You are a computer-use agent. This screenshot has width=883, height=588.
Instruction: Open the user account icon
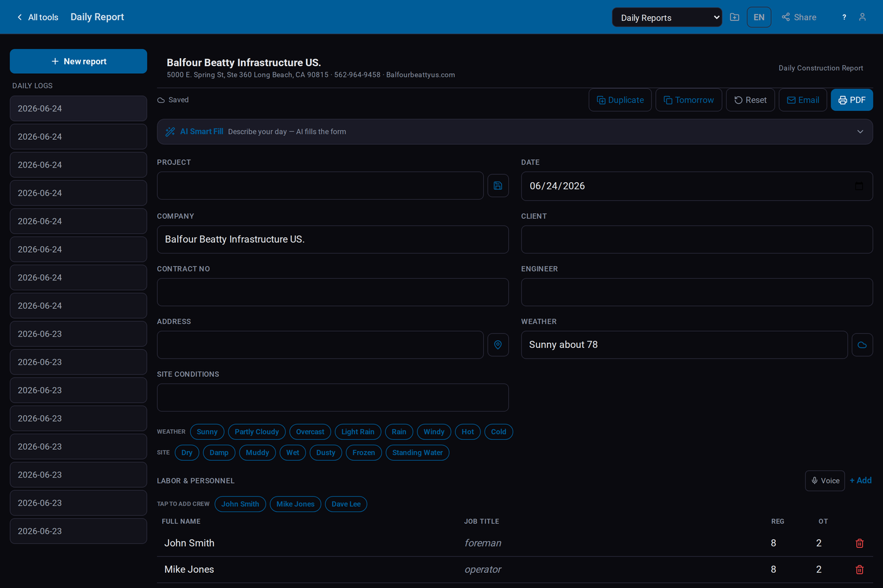click(x=862, y=17)
